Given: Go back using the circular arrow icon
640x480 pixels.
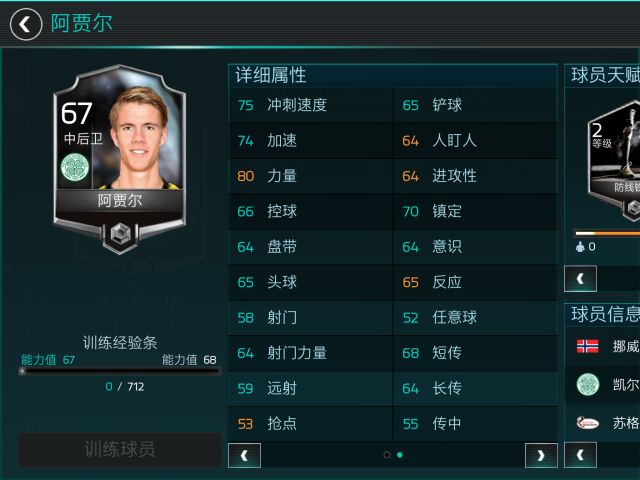Looking at the screenshot, I should pyautogui.click(x=26, y=24).
